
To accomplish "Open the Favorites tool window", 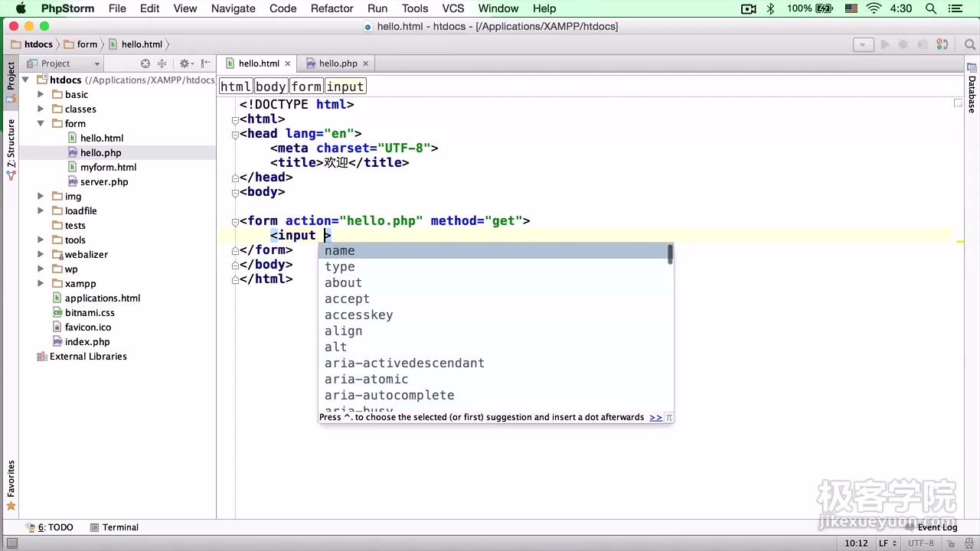I will pyautogui.click(x=11, y=485).
